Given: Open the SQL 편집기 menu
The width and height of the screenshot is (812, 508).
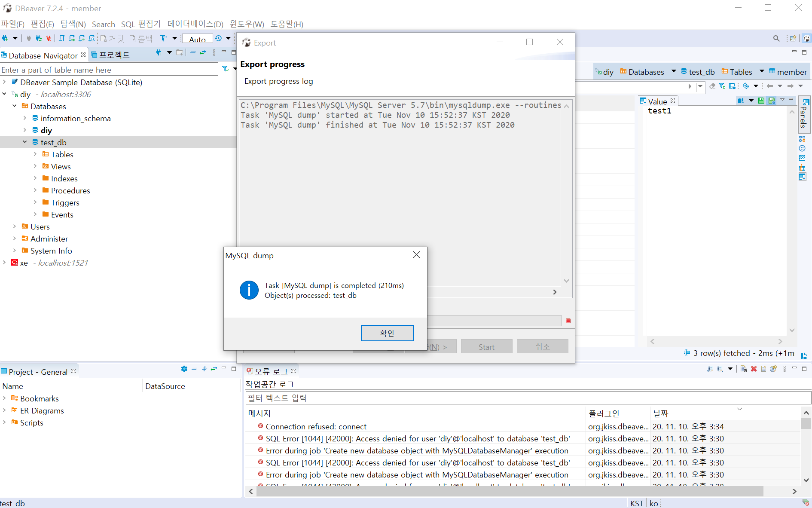Looking at the screenshot, I should coord(141,24).
